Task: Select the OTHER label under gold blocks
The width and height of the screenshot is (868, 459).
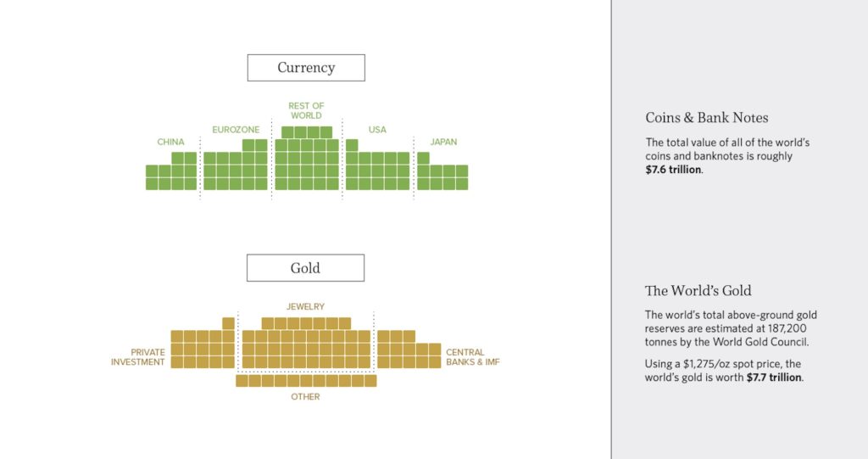Action: (x=305, y=396)
